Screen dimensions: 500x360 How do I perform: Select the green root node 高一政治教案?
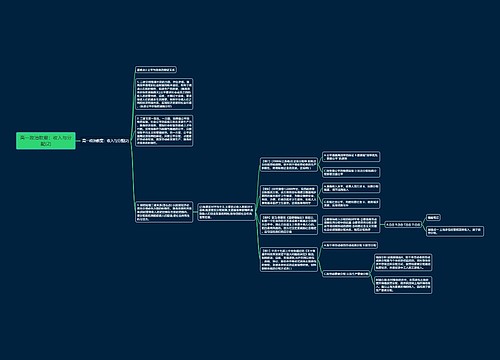click(46, 141)
